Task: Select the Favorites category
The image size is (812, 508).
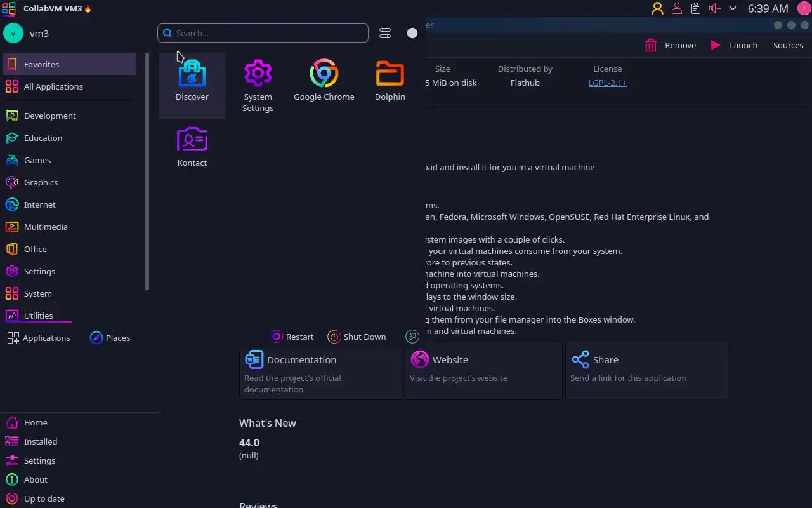Action: tap(70, 64)
